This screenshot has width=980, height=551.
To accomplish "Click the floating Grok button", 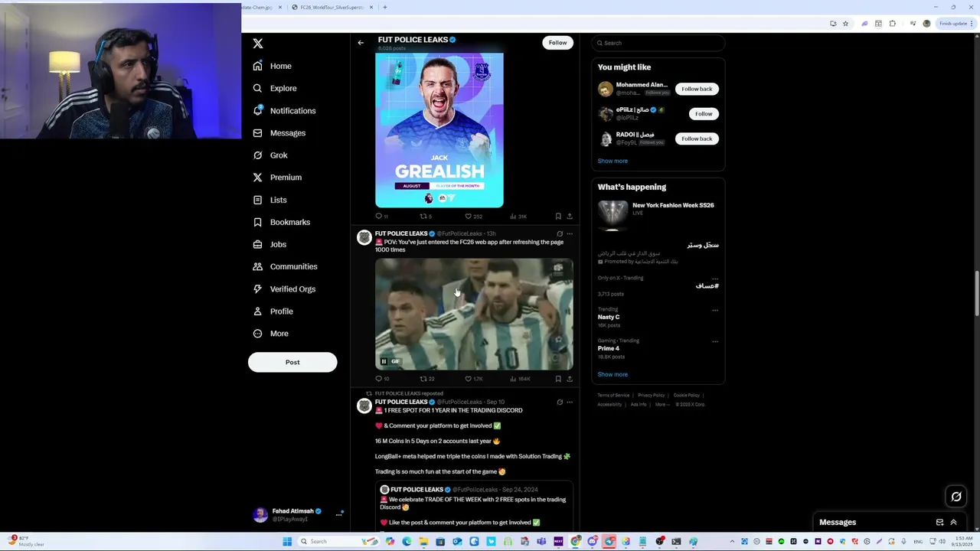I will [x=956, y=497].
